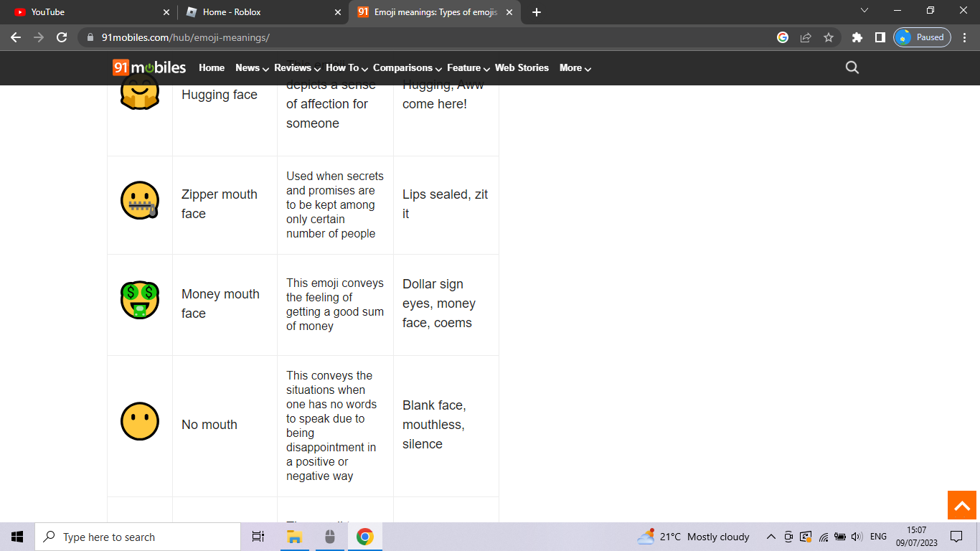Expand the More dropdown menu
980x551 pixels.
575,67
